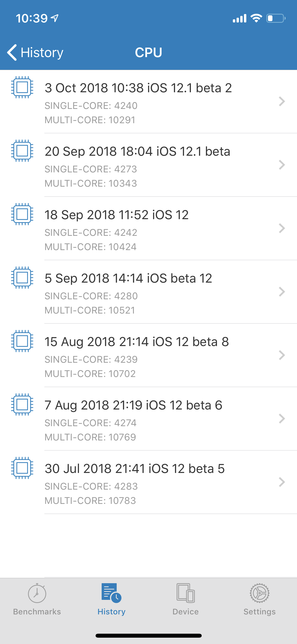Tap the Wi-Fi status icon

pos(256,18)
